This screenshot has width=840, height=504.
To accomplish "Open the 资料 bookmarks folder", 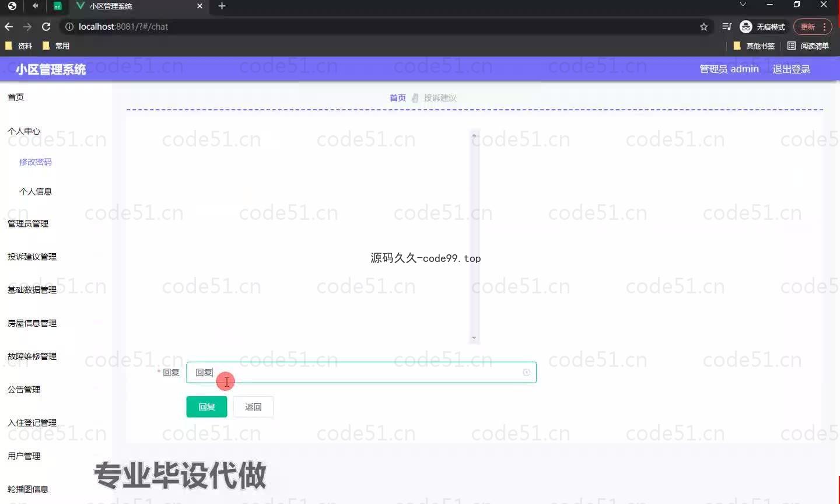I will 19,45.
